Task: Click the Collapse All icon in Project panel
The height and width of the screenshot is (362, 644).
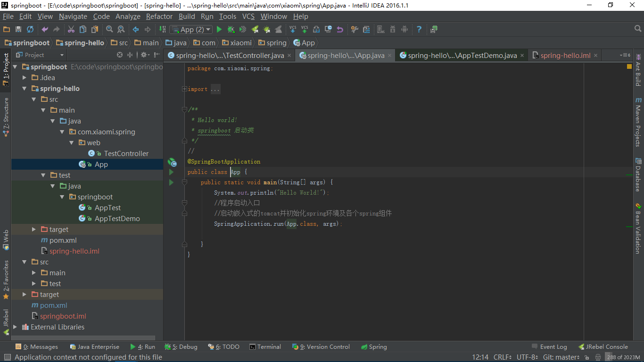Action: click(x=130, y=55)
